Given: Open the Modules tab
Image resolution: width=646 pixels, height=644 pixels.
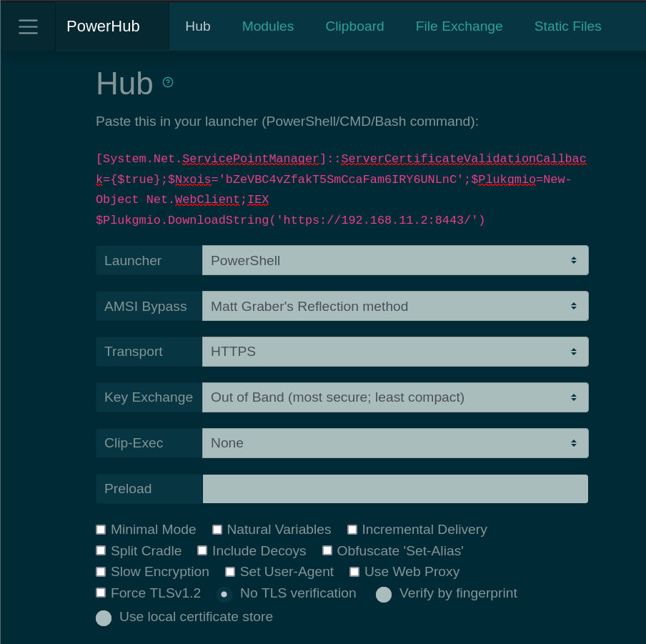Looking at the screenshot, I should (x=268, y=26).
